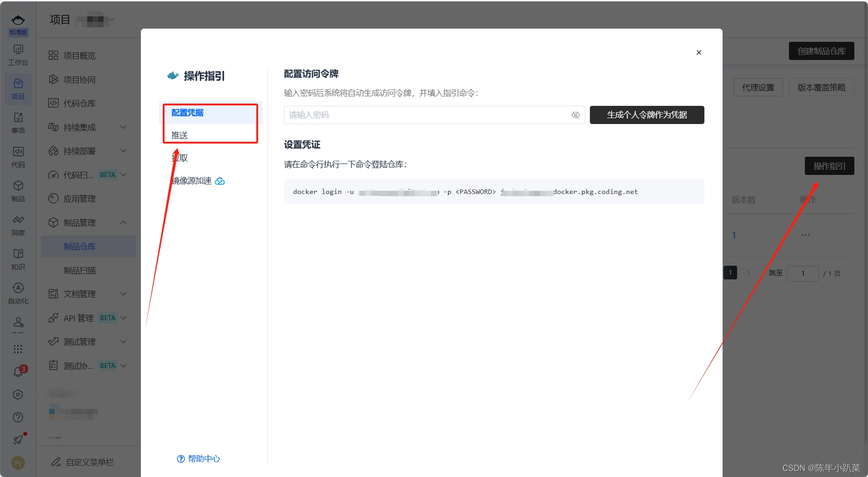Open 项目协同 in sidebar
The height and width of the screenshot is (477, 868).
coord(80,79)
